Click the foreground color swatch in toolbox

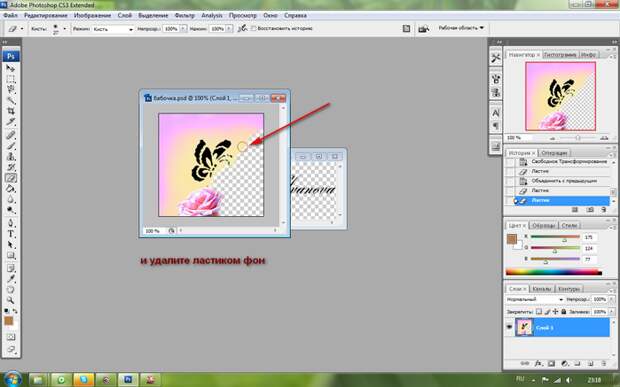pos(9,321)
